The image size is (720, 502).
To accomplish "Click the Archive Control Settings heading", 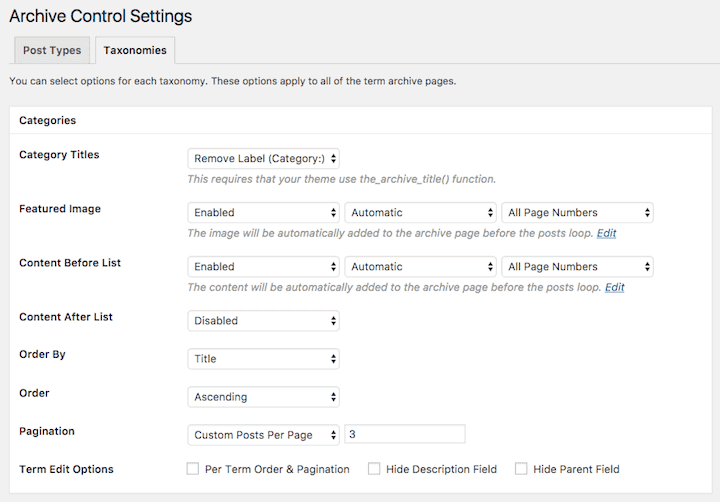I will click(101, 16).
